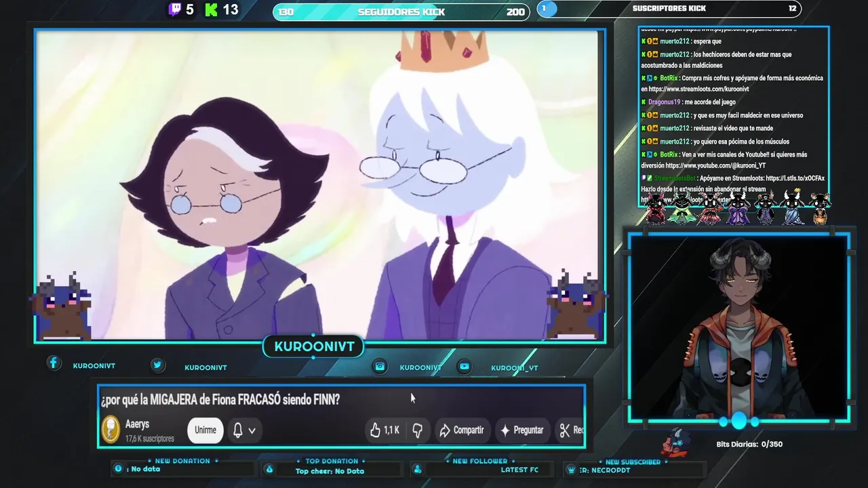Click the 17,6 K suscriptores count

tap(149, 439)
